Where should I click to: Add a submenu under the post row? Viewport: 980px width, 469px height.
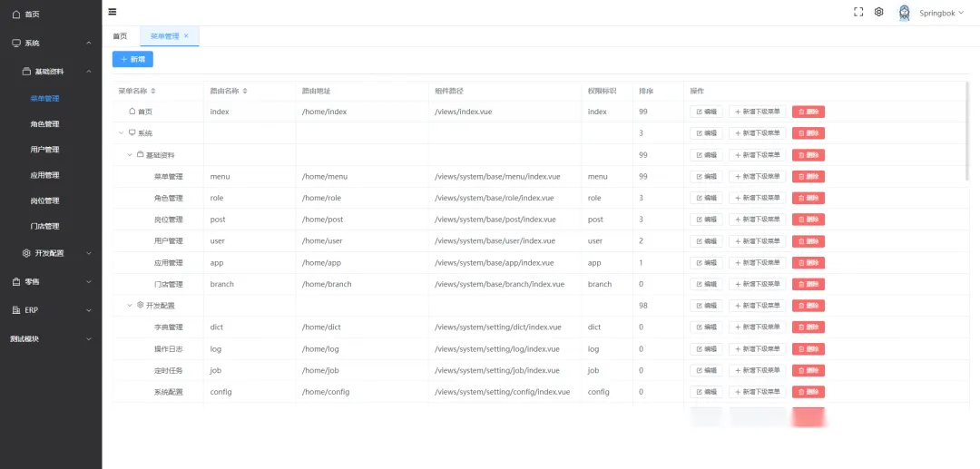click(757, 220)
